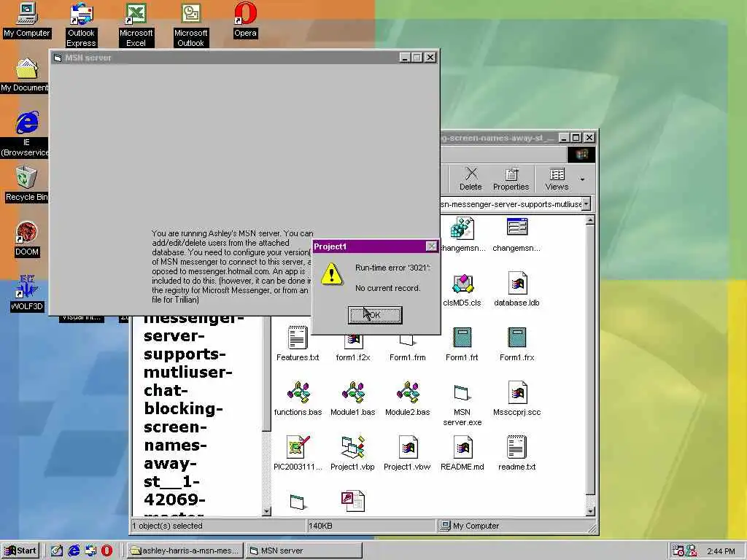Select changemsn file with list-form icon
This screenshot has width=747, height=560.
coord(517,235)
